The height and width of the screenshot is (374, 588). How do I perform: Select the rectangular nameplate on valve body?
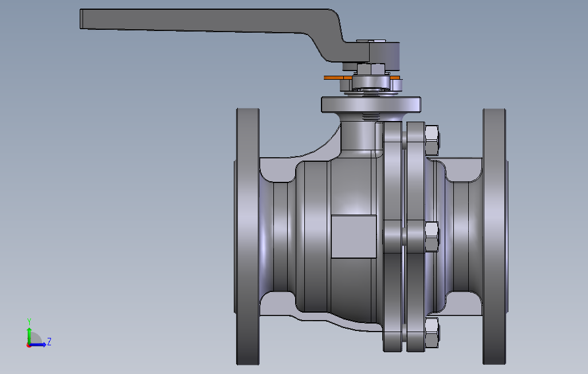coord(354,236)
